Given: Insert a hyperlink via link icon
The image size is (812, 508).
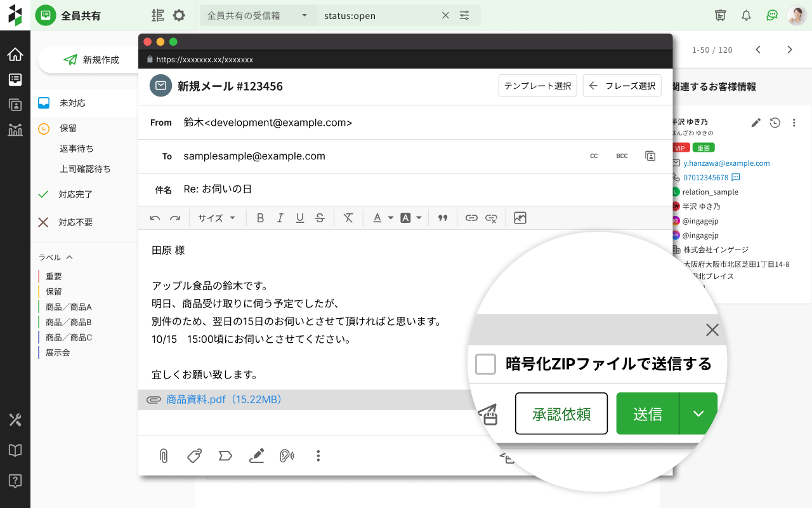Looking at the screenshot, I should tap(471, 218).
